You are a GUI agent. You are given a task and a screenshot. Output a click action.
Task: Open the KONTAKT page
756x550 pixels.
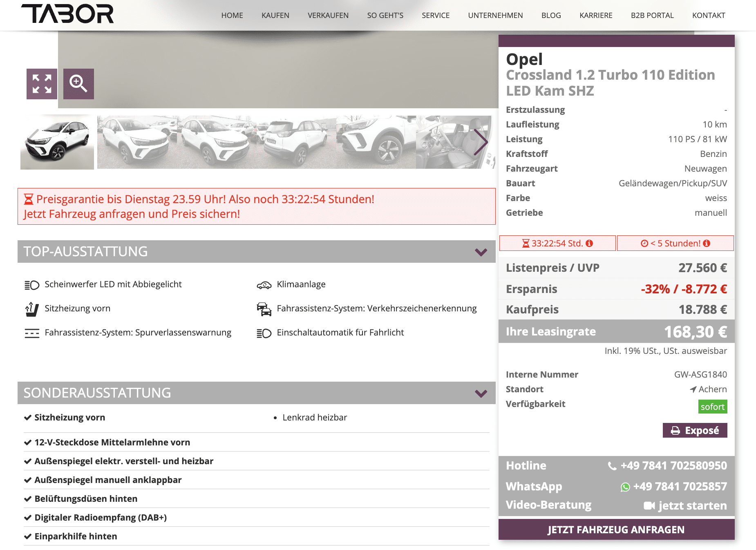click(x=709, y=16)
